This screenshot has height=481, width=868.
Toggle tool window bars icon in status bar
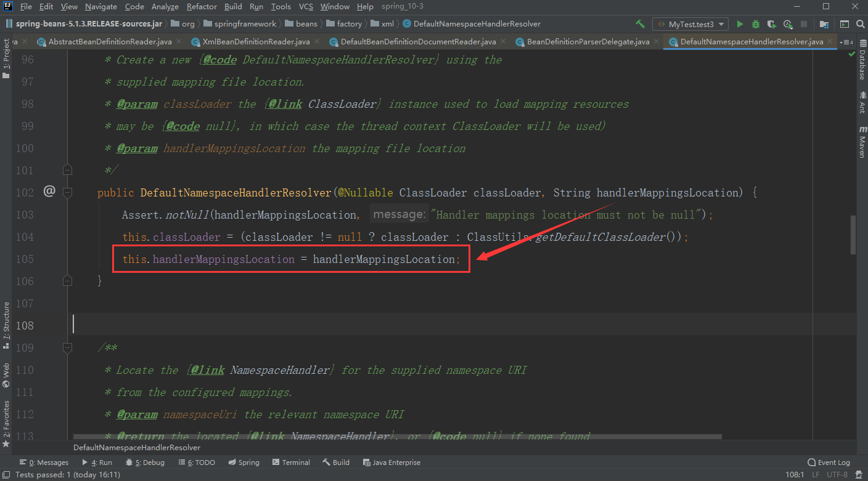pyautogui.click(x=6, y=474)
